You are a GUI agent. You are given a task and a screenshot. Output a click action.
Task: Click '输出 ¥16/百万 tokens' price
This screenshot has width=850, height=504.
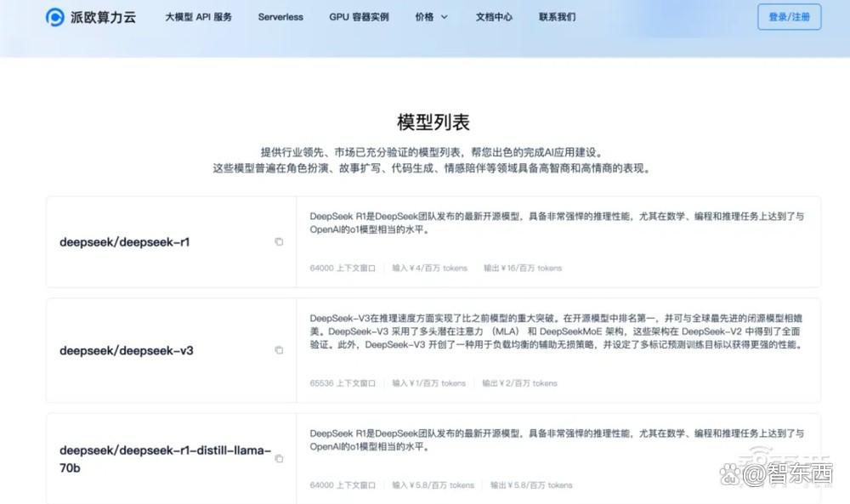[523, 269]
